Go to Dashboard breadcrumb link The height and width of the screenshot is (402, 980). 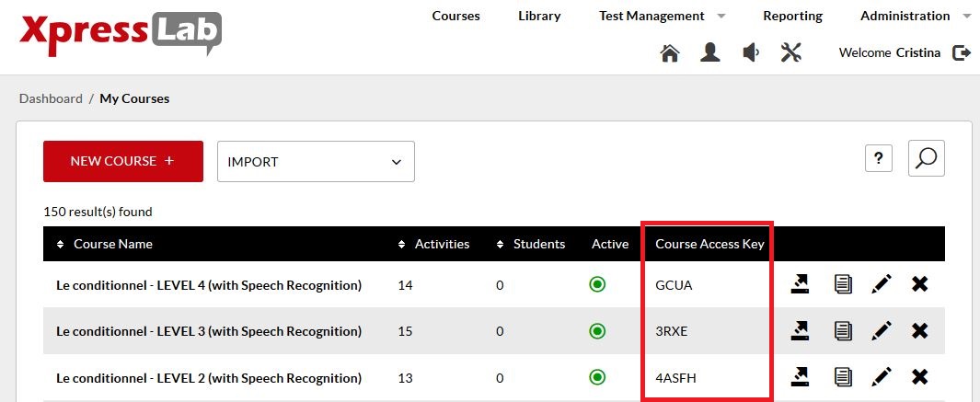coord(51,98)
